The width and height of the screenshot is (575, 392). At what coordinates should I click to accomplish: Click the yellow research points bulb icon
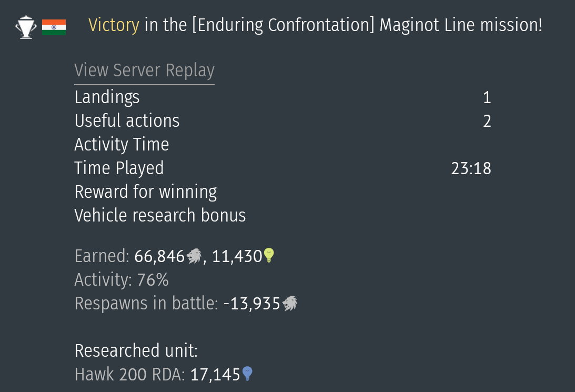tap(269, 256)
